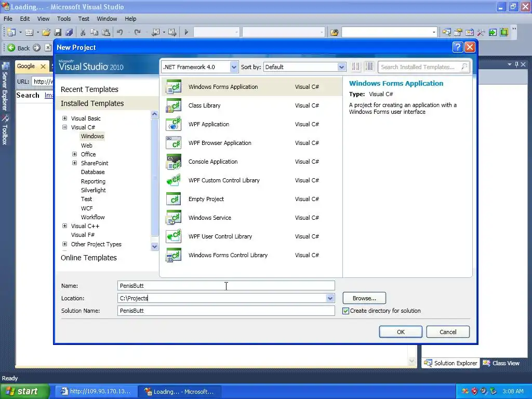Select the Silverlight category
Viewport: 532px width, 399px height.
click(94, 190)
